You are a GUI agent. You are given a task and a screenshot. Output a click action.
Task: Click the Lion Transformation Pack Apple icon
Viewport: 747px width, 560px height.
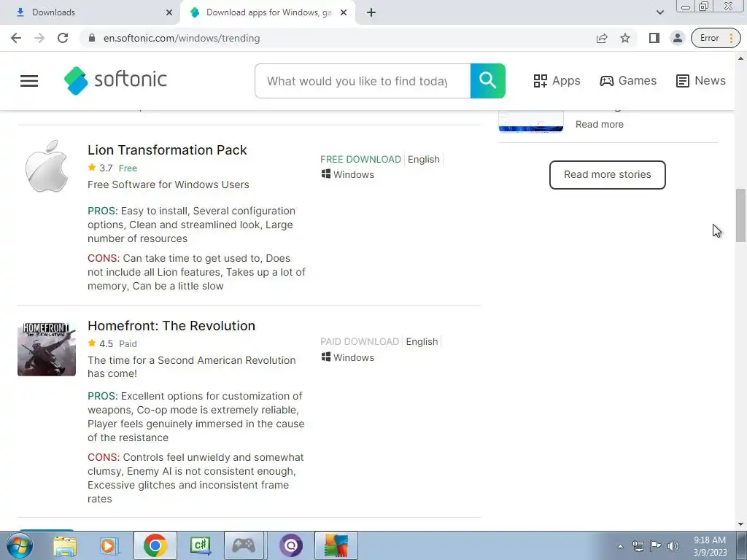[46, 166]
